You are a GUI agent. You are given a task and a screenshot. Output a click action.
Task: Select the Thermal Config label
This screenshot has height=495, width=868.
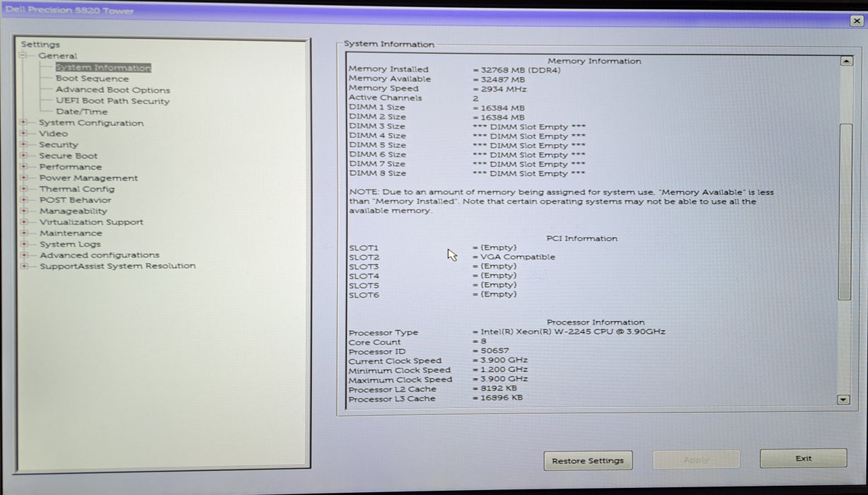[x=76, y=189]
